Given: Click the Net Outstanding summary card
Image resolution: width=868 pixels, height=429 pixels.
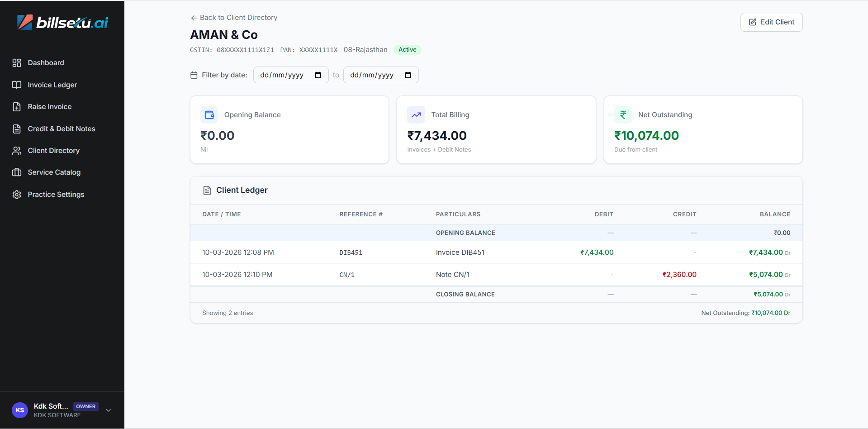Looking at the screenshot, I should point(703,130).
